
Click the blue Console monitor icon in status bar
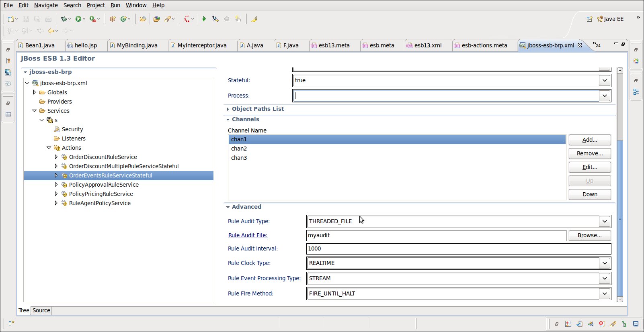(x=636, y=324)
